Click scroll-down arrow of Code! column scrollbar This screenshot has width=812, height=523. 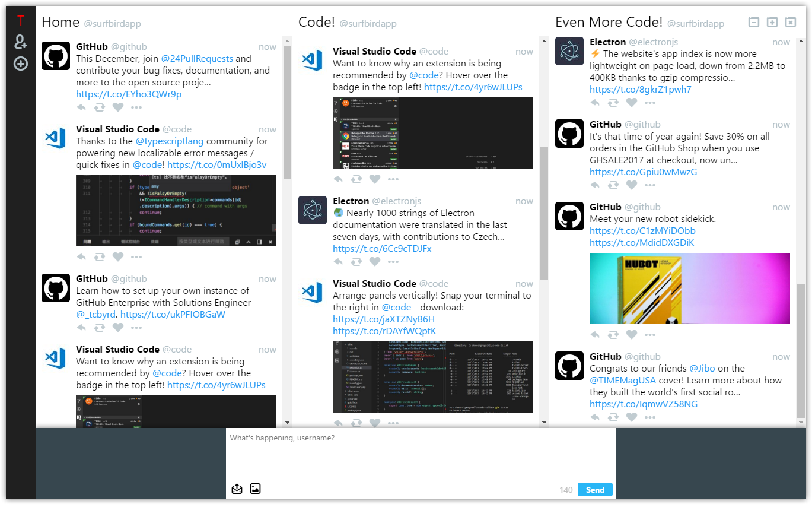pos(544,423)
